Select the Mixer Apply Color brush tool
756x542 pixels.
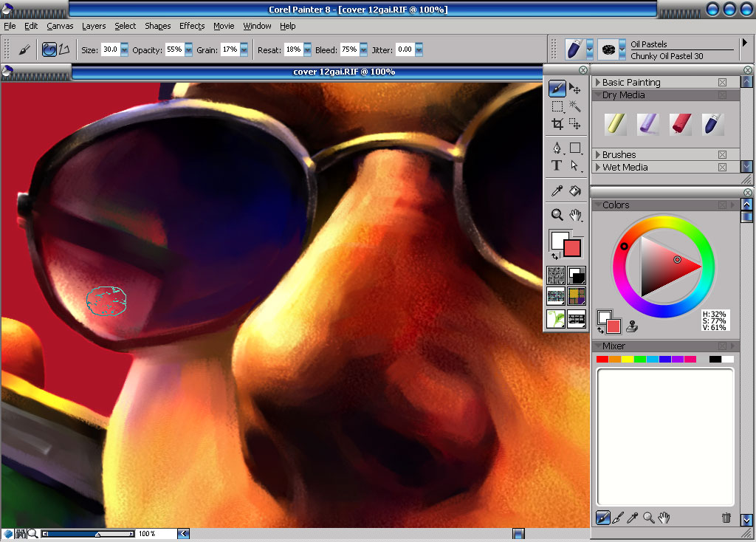coord(602,518)
